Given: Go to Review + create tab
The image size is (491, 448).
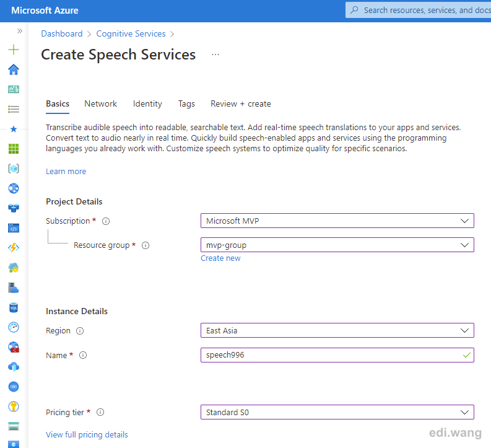Looking at the screenshot, I should 240,103.
